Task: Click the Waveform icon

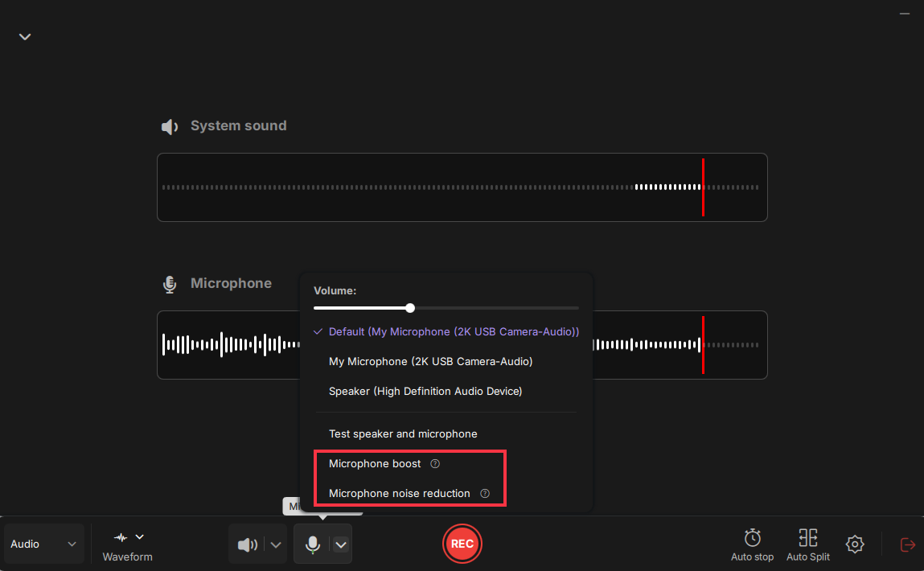Action: click(x=121, y=537)
